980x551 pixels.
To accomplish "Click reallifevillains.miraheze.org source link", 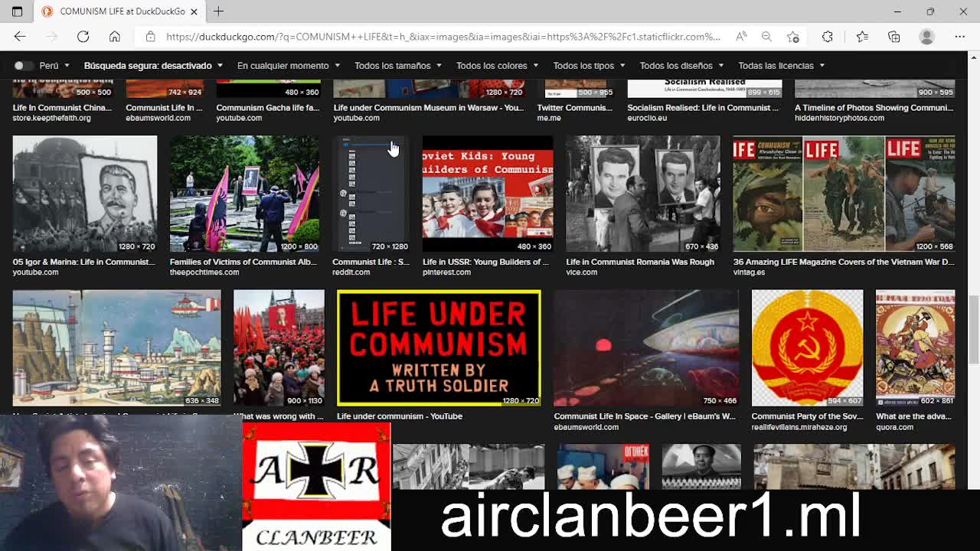I will point(799,427).
